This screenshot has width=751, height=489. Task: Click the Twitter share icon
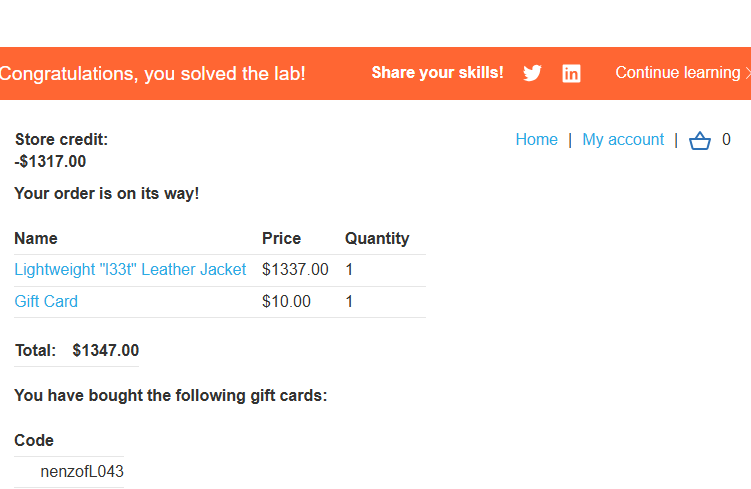532,73
